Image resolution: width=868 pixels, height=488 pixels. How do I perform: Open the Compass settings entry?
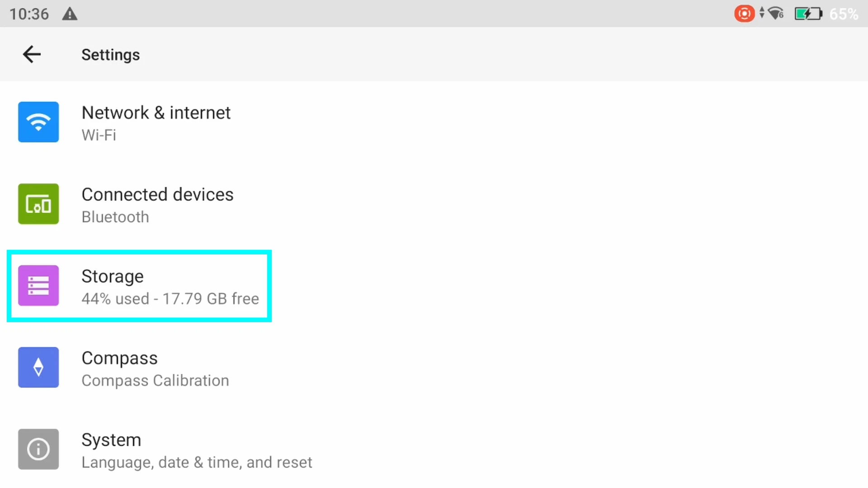click(x=434, y=367)
